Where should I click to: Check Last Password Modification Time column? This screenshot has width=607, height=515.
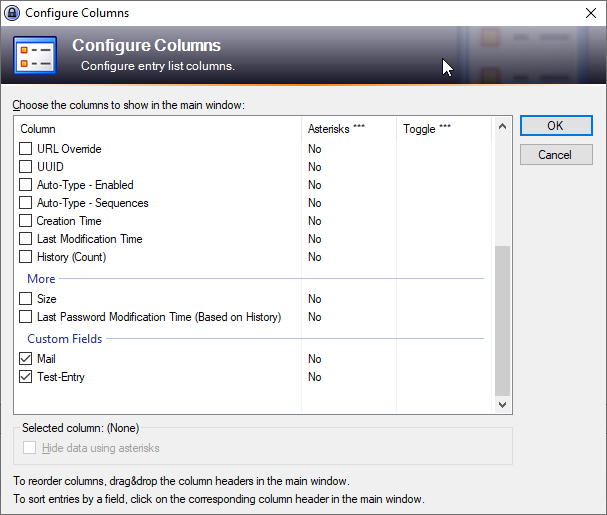tap(26, 317)
